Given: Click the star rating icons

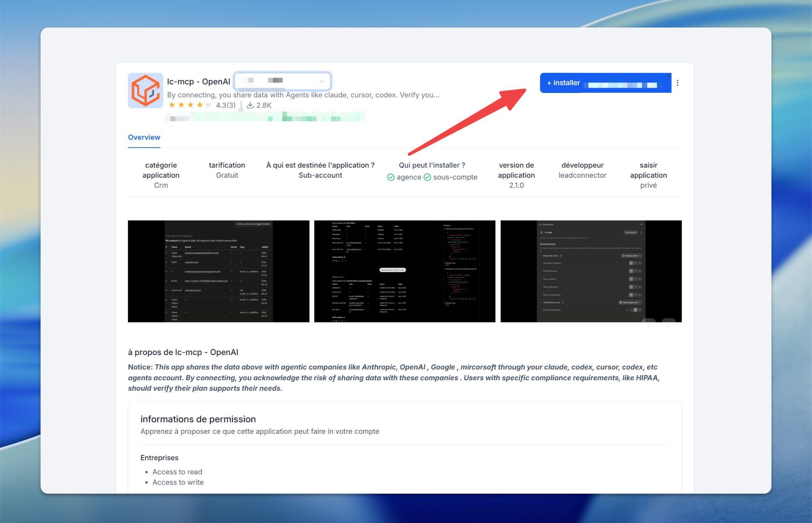Looking at the screenshot, I should pos(190,105).
